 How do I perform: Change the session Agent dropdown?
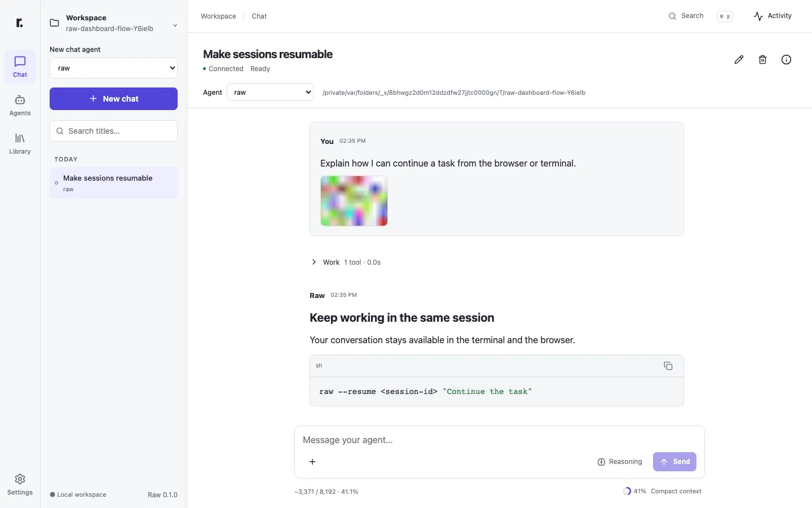270,92
